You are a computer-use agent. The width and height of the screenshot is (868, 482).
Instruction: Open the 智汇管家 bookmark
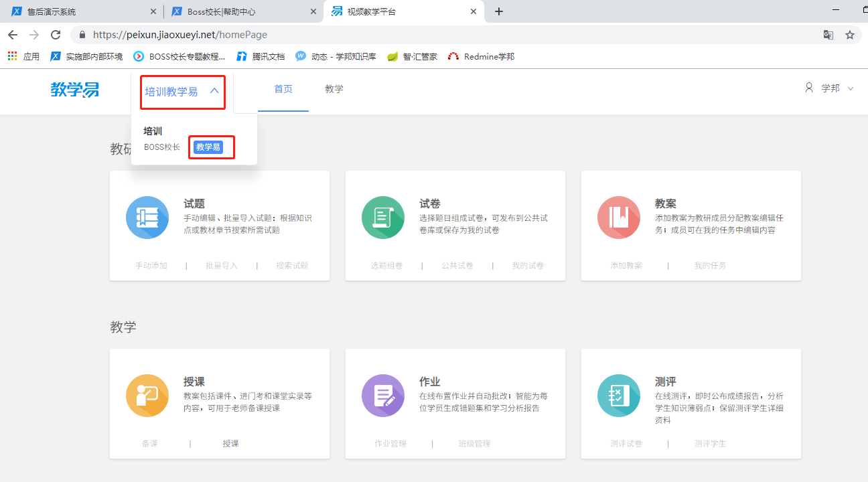click(x=412, y=57)
